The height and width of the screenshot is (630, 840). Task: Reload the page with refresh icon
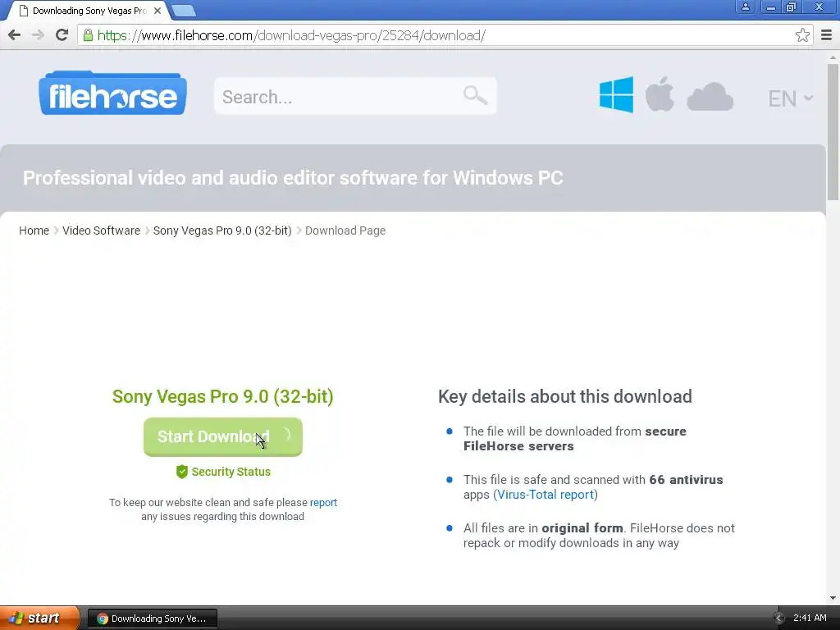62,35
